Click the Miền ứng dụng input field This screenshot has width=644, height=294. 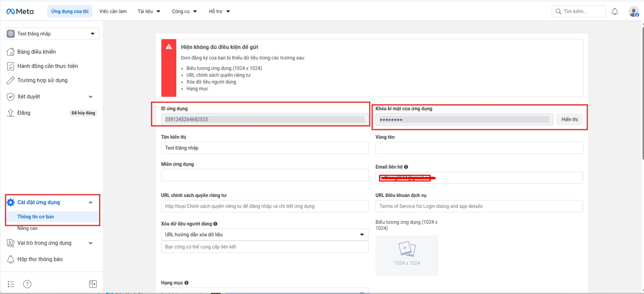click(x=264, y=175)
